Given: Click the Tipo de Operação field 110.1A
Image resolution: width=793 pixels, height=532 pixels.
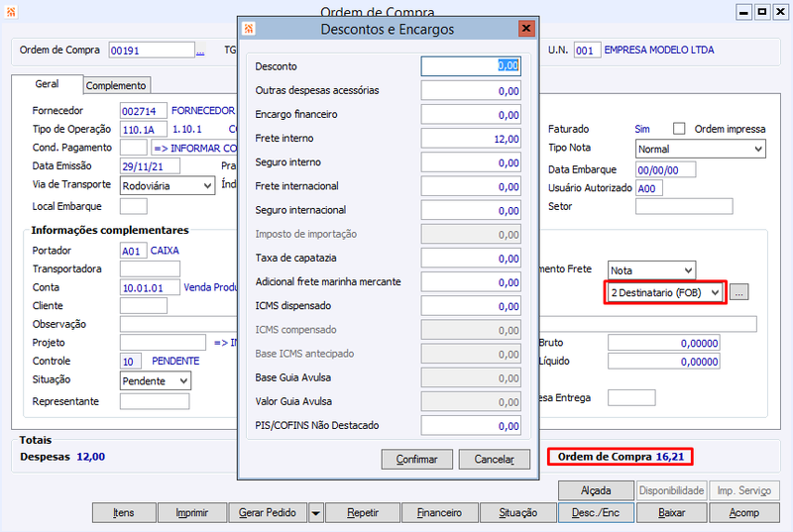Looking at the screenshot, I should click(x=144, y=130).
